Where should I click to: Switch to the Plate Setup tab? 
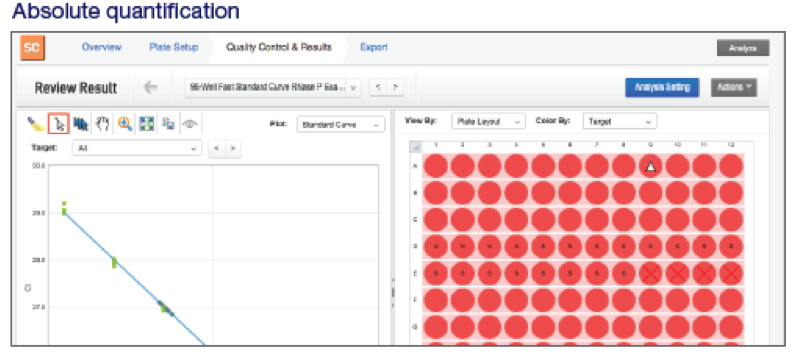pyautogui.click(x=174, y=47)
